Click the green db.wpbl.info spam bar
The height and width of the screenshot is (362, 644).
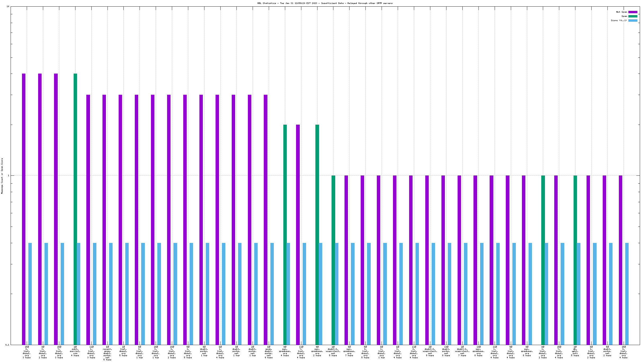[575, 260]
